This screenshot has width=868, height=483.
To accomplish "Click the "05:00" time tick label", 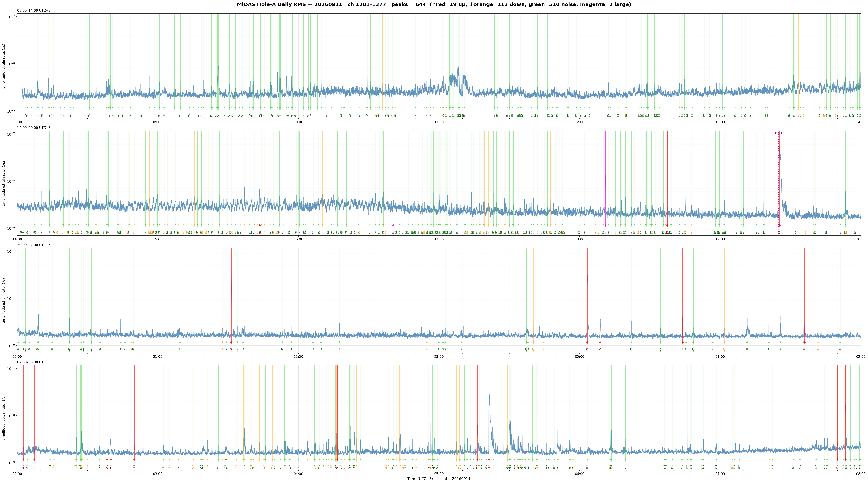I will click(x=439, y=474).
